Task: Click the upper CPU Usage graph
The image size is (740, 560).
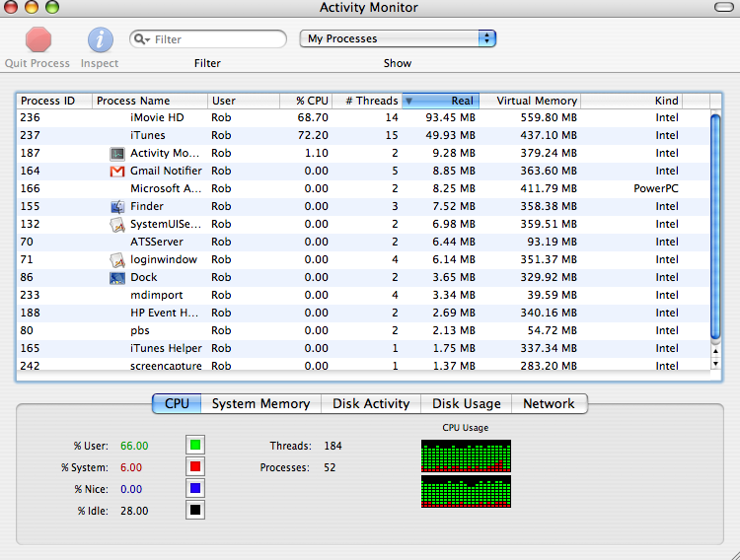Action: pos(466,455)
